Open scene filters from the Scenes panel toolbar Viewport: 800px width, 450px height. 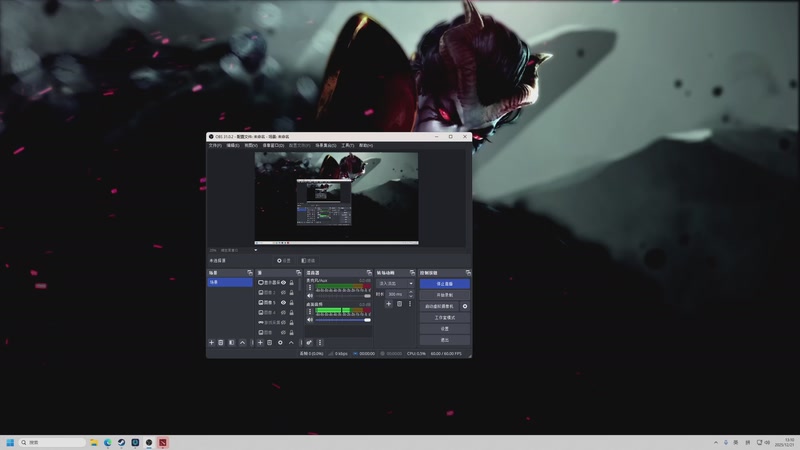coord(232,343)
